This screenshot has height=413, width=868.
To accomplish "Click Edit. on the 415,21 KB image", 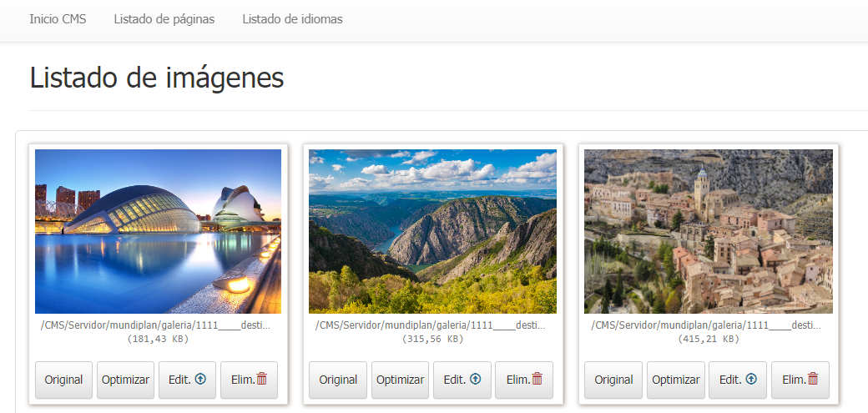I will click(738, 380).
